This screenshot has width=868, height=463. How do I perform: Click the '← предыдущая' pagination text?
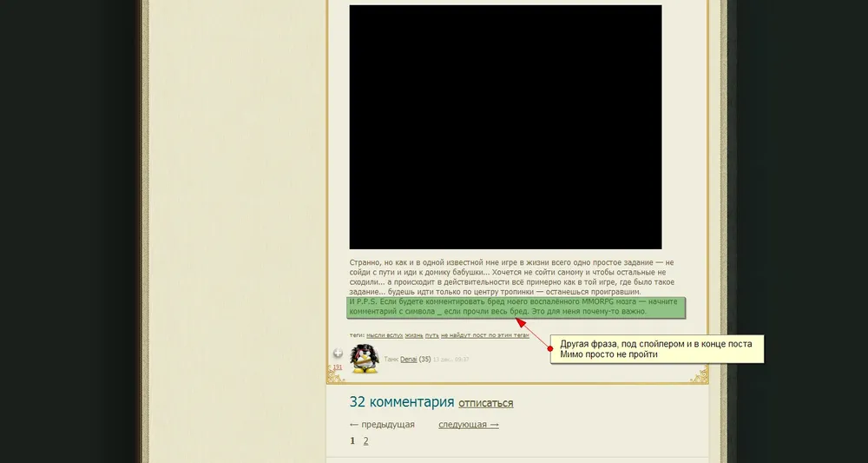(x=382, y=425)
